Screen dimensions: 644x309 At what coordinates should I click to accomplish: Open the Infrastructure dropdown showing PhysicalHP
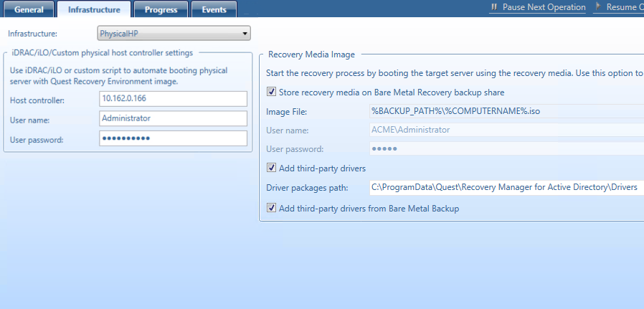174,33
